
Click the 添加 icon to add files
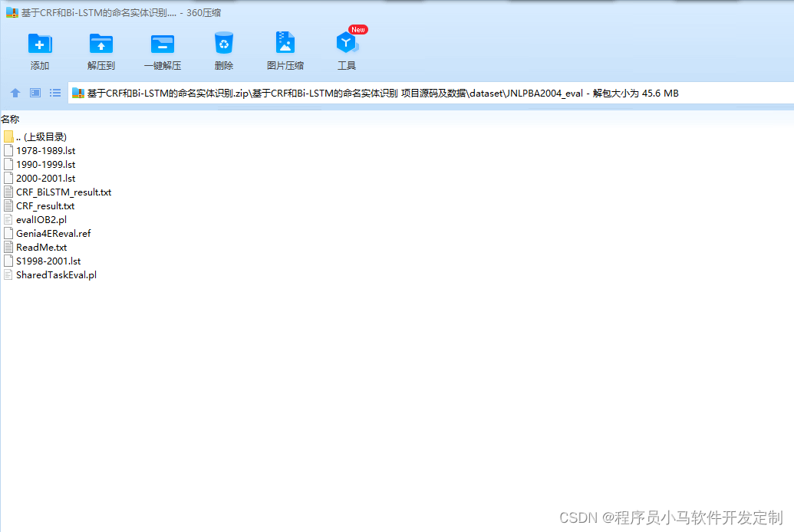(x=39, y=48)
